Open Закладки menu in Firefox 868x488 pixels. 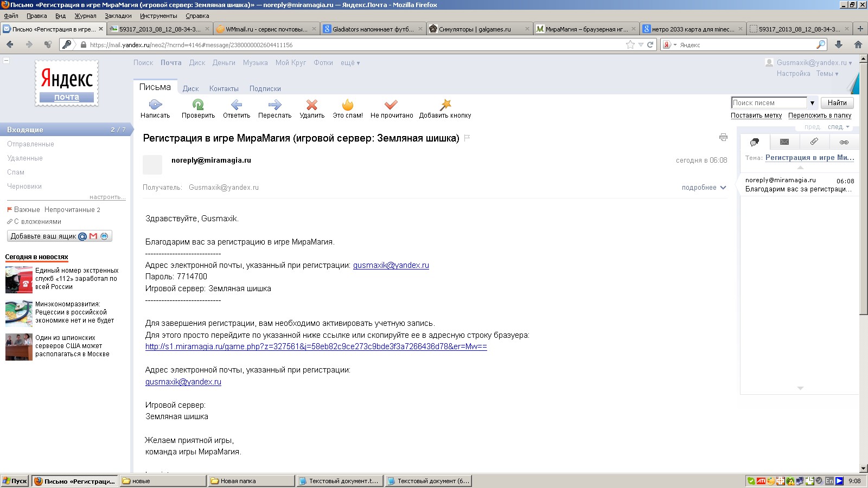(118, 16)
